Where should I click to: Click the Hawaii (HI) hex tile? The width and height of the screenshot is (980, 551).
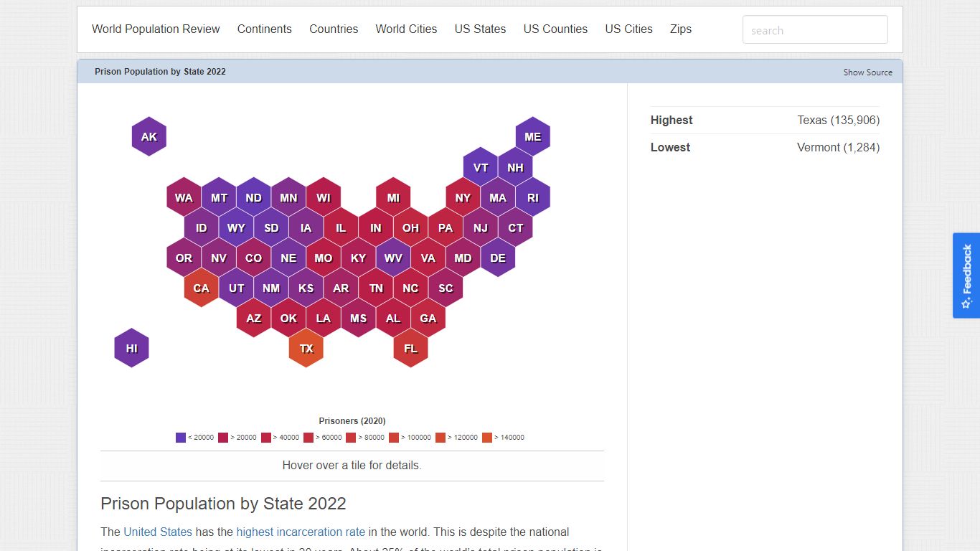[132, 348]
